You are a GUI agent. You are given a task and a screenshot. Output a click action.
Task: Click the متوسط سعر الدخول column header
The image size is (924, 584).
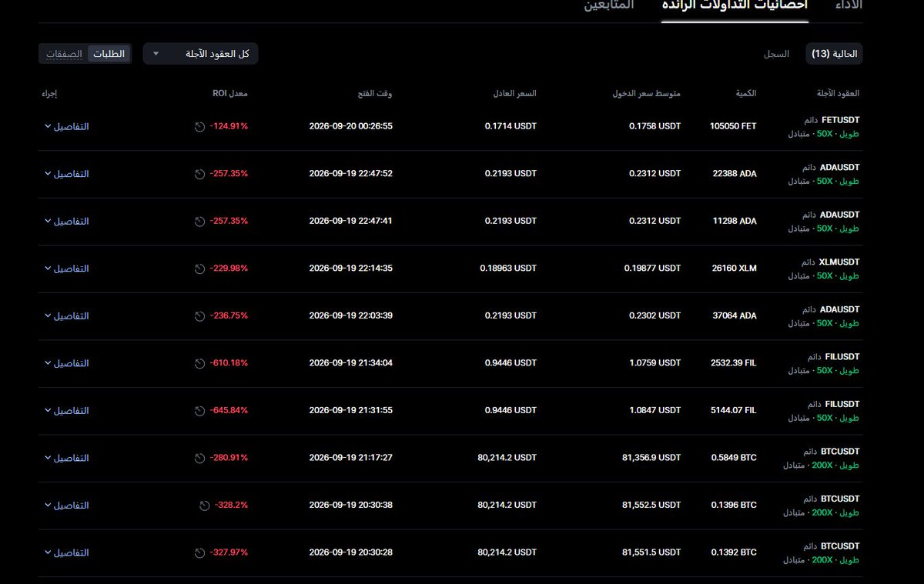(646, 93)
